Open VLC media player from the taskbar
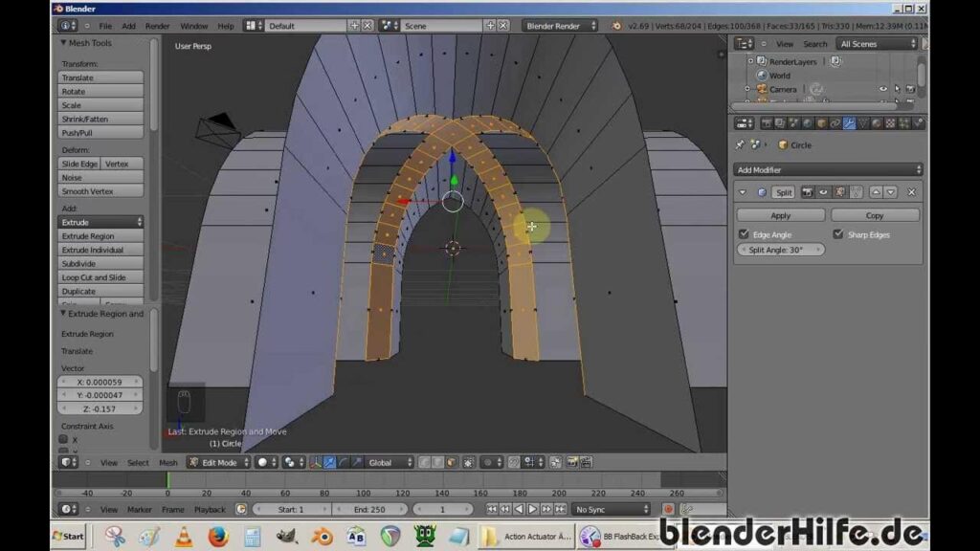 (183, 537)
